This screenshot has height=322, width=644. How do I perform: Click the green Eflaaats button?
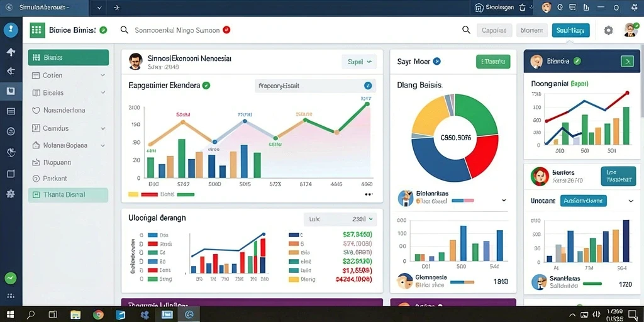tap(493, 62)
